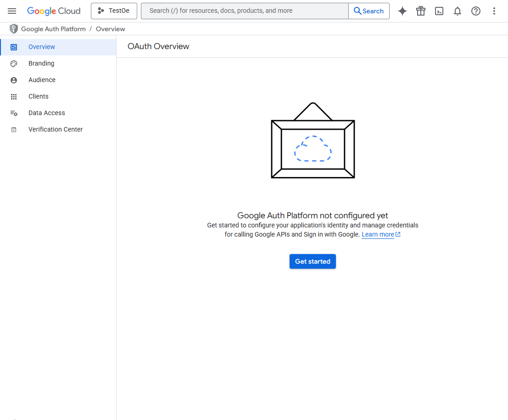
Task: Click the Overview breadcrumb text
Action: point(111,29)
